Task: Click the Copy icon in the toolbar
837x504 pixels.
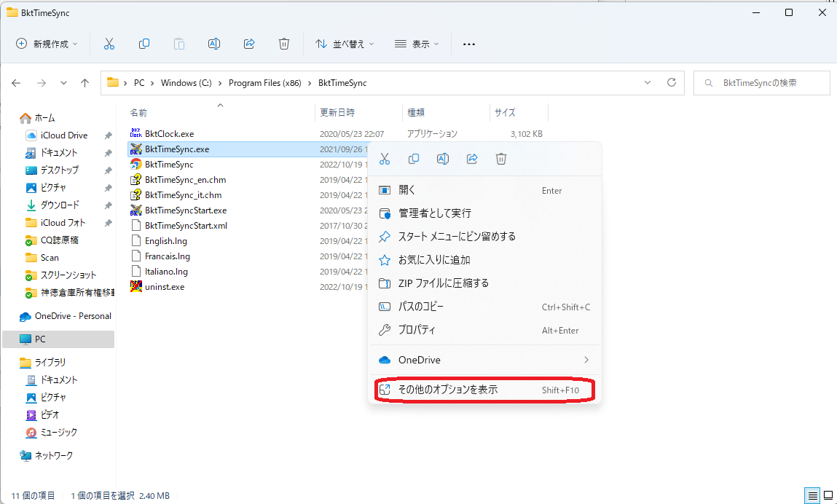Action: [144, 44]
